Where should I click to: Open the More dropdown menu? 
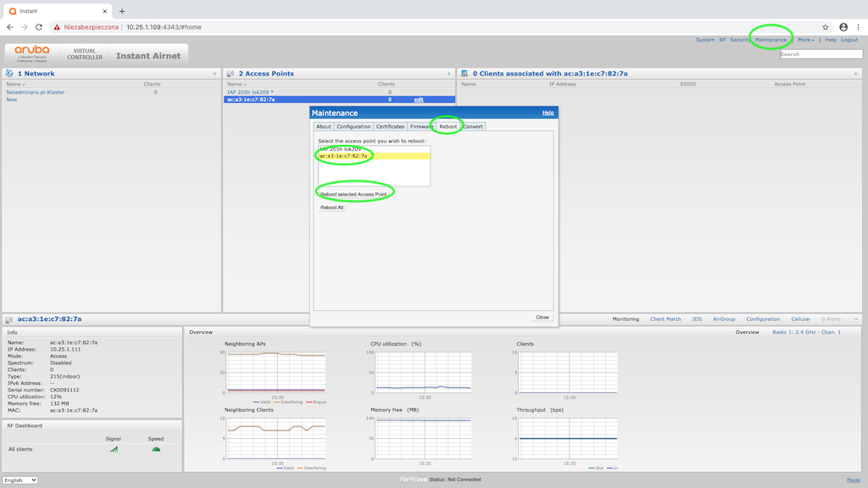point(805,40)
